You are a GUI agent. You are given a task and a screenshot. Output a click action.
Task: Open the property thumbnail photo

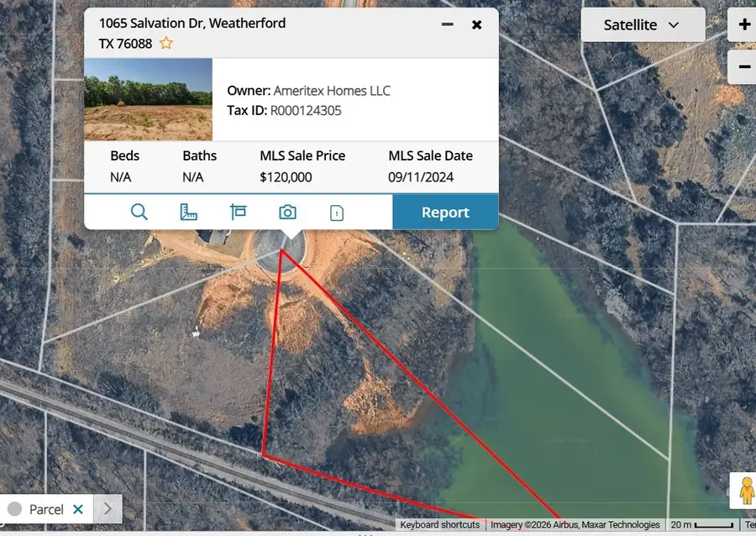point(148,99)
